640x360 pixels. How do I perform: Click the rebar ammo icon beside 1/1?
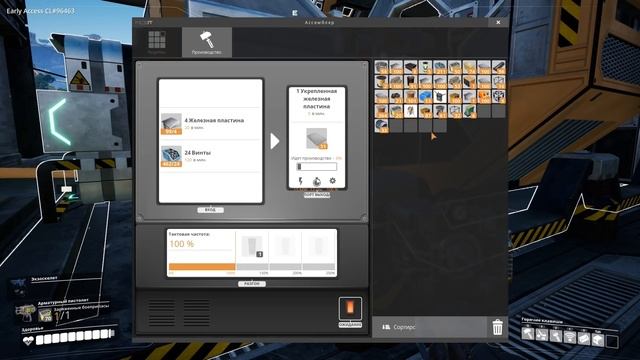click(45, 315)
